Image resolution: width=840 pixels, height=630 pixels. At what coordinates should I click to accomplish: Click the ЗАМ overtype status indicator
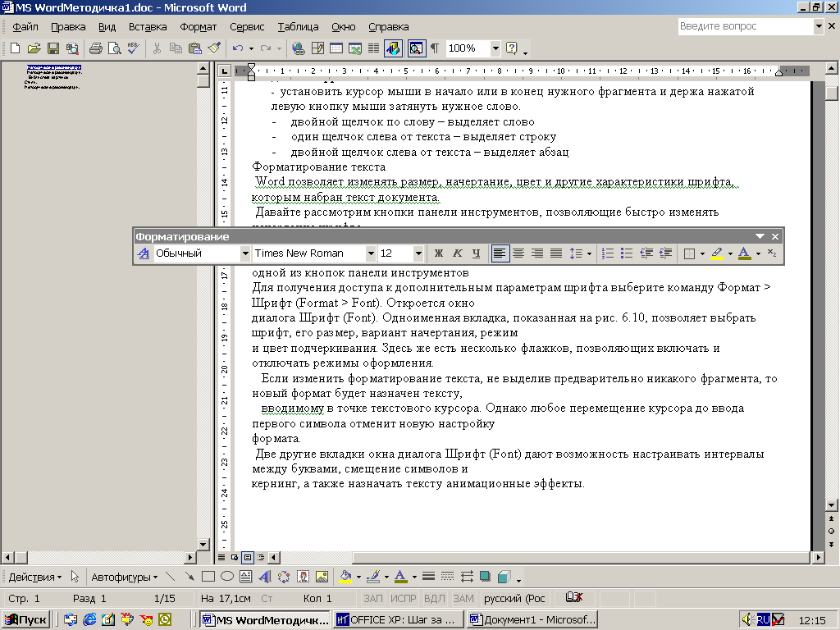[x=463, y=598]
